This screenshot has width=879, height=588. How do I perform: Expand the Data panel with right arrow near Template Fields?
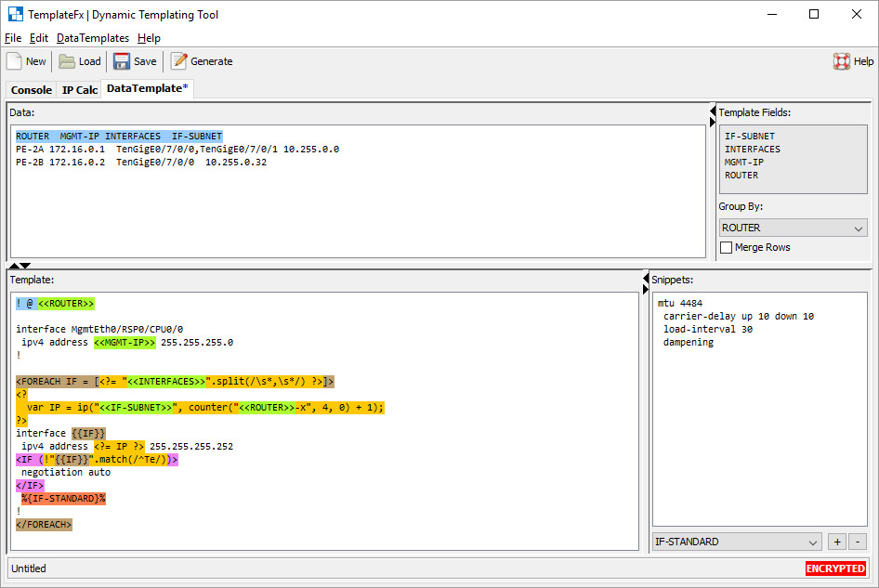[713, 123]
